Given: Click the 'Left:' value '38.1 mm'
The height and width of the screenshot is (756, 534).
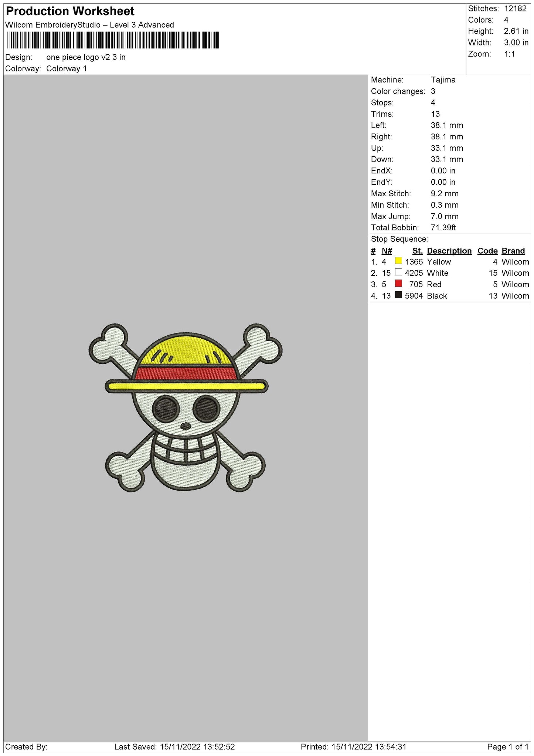Looking at the screenshot, I should click(447, 125).
